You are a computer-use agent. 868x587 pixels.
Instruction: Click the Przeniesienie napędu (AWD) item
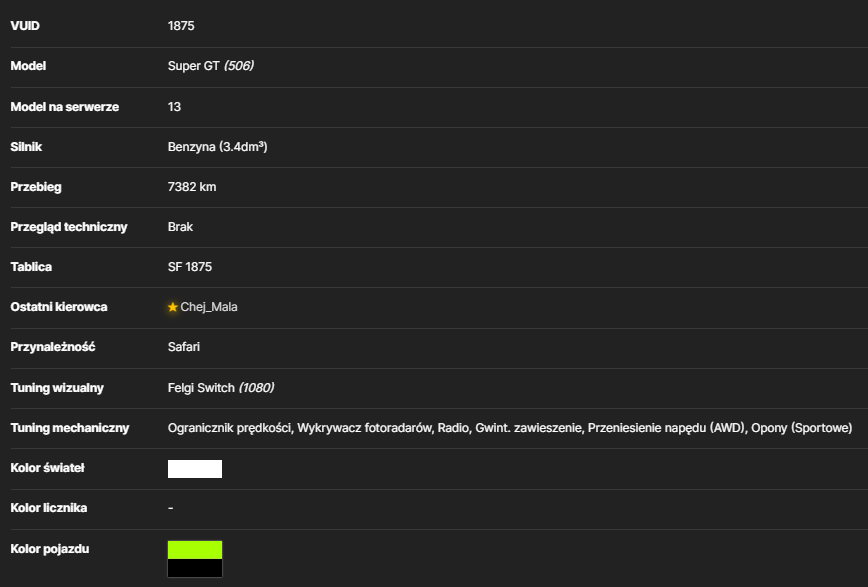667,428
